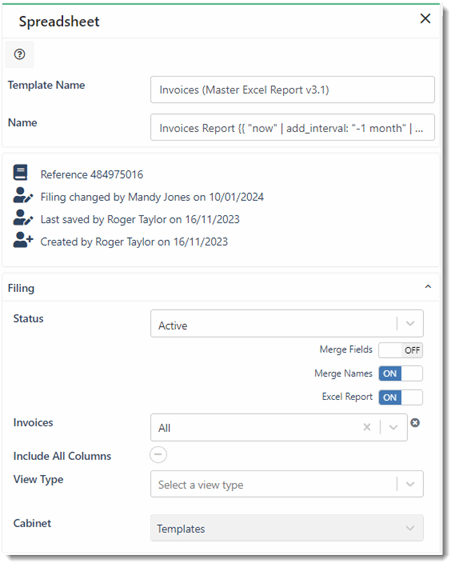
Task: Click the Excel Report label
Action: (347, 397)
